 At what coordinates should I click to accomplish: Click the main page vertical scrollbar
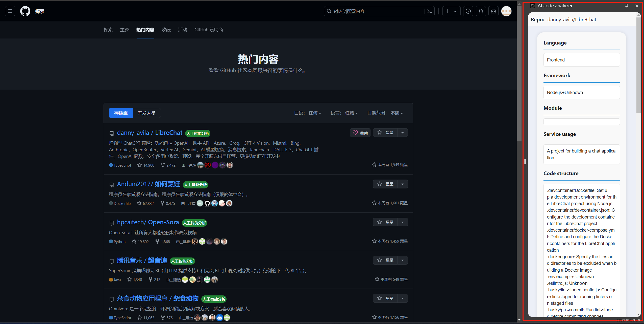[519, 73]
